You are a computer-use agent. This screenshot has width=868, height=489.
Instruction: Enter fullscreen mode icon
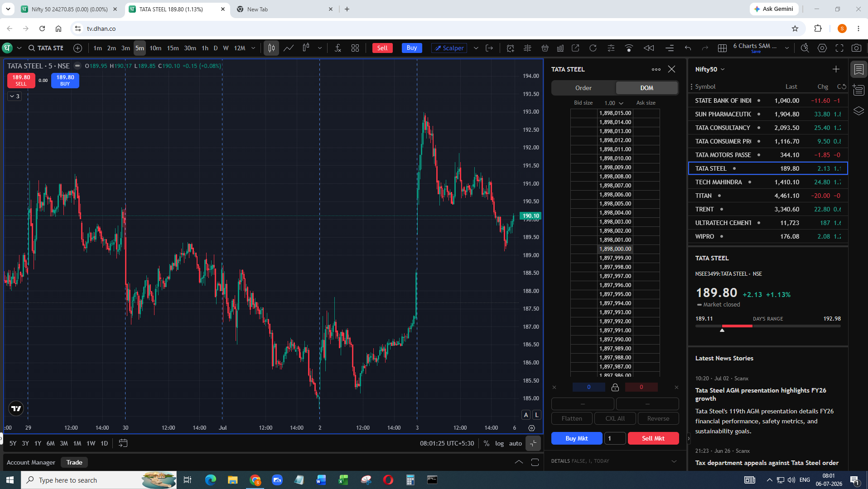tap(839, 48)
